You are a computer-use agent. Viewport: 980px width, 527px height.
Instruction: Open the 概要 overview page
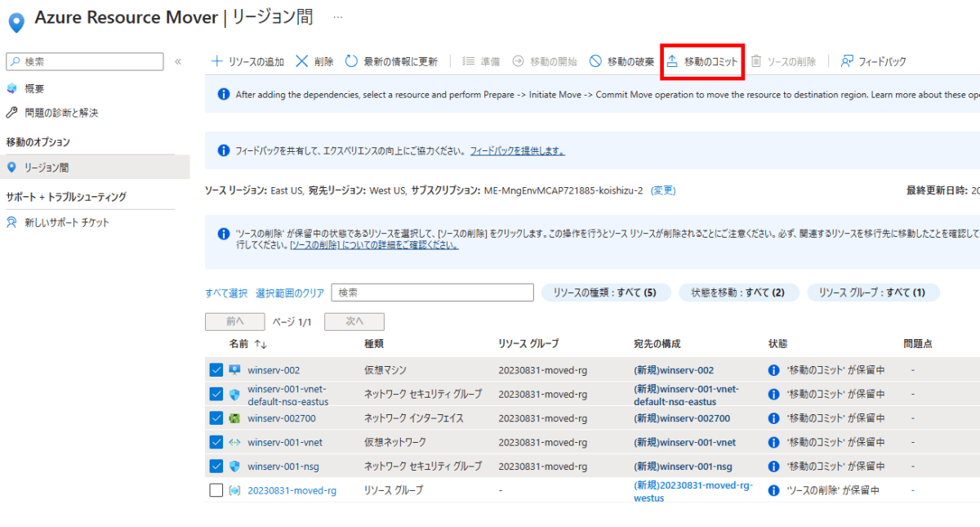click(x=34, y=88)
